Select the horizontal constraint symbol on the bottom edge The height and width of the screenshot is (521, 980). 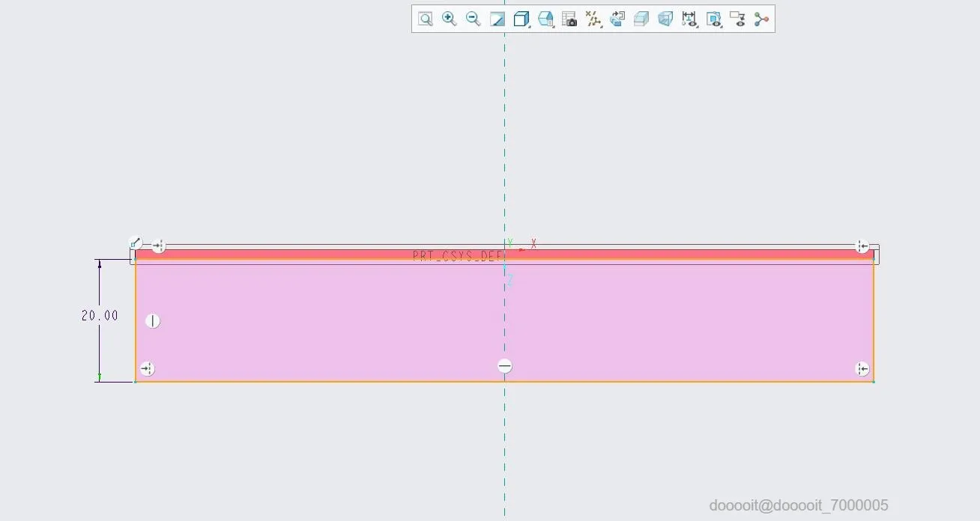505,366
